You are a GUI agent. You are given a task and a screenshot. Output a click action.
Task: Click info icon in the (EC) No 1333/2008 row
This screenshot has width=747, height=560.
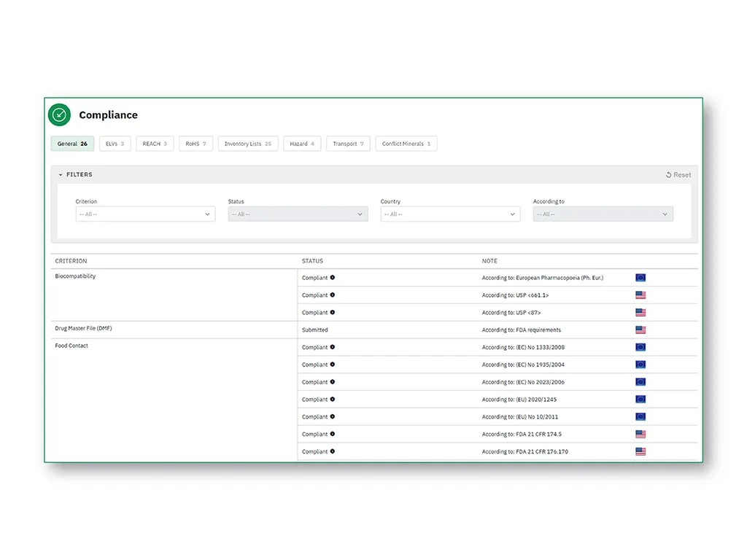(x=333, y=347)
